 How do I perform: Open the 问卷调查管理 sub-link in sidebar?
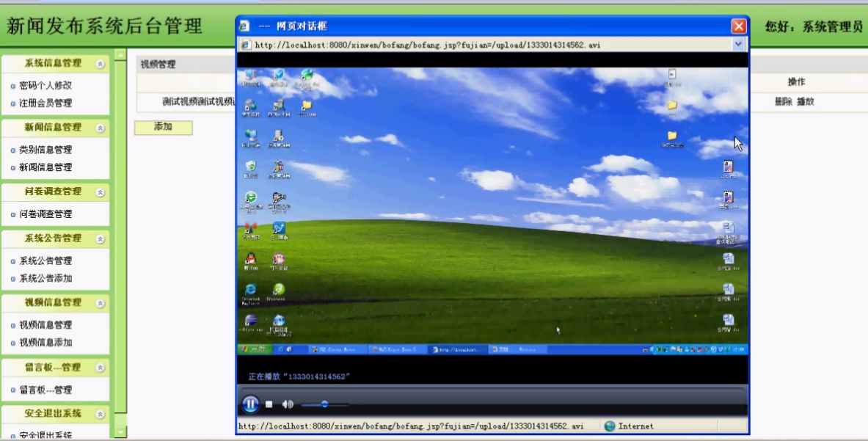point(45,214)
